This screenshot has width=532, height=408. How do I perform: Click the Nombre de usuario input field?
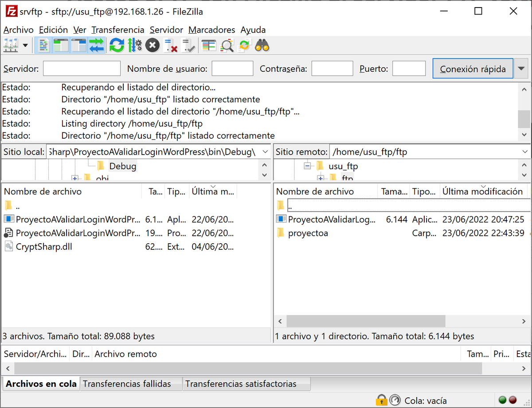tap(232, 69)
